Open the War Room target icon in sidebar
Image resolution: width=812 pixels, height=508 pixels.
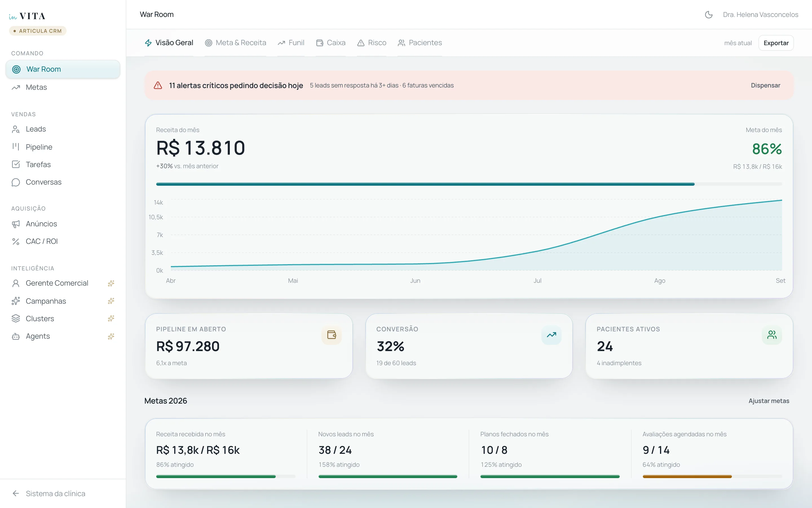pos(16,69)
